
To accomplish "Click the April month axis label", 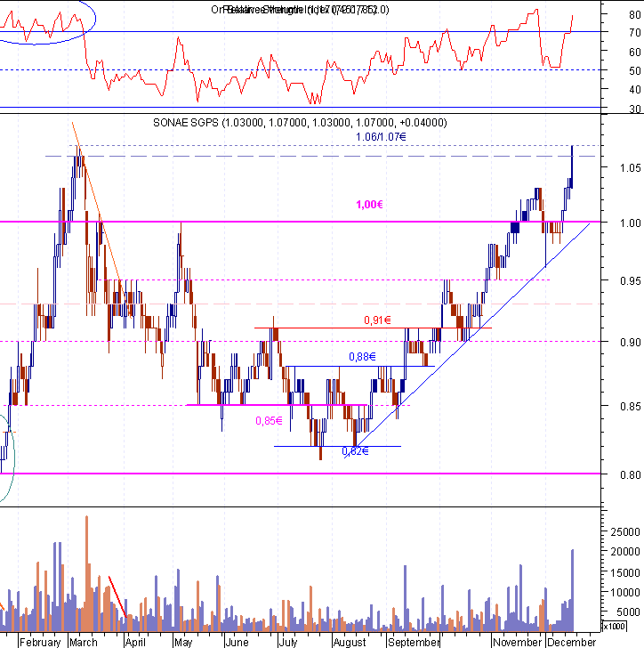I will tap(135, 643).
